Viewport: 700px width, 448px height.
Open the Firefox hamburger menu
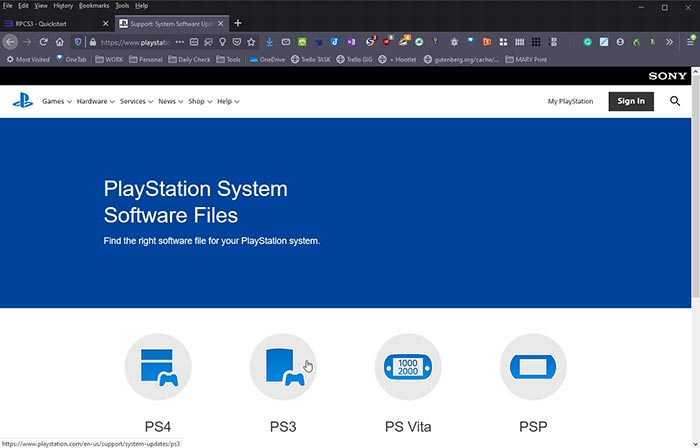tap(690, 42)
